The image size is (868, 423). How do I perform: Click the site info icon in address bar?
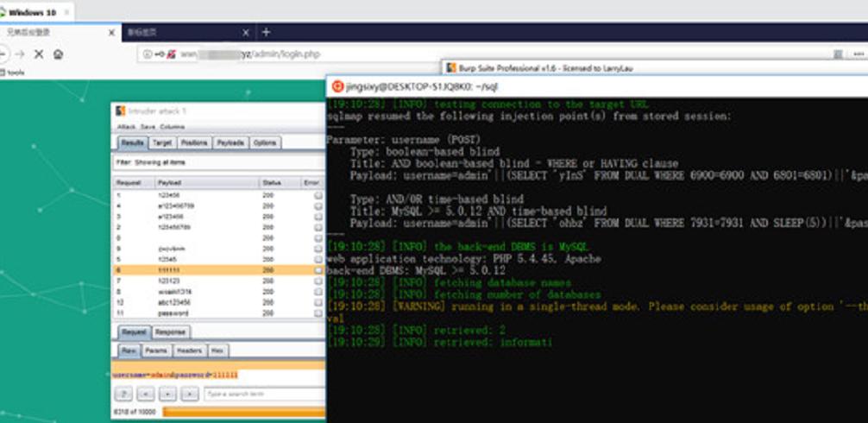click(148, 54)
